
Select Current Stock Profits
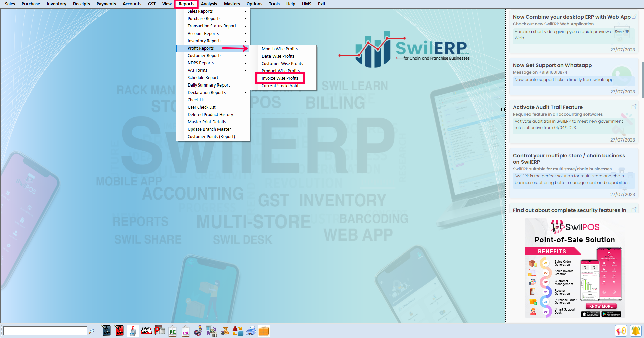click(283, 86)
